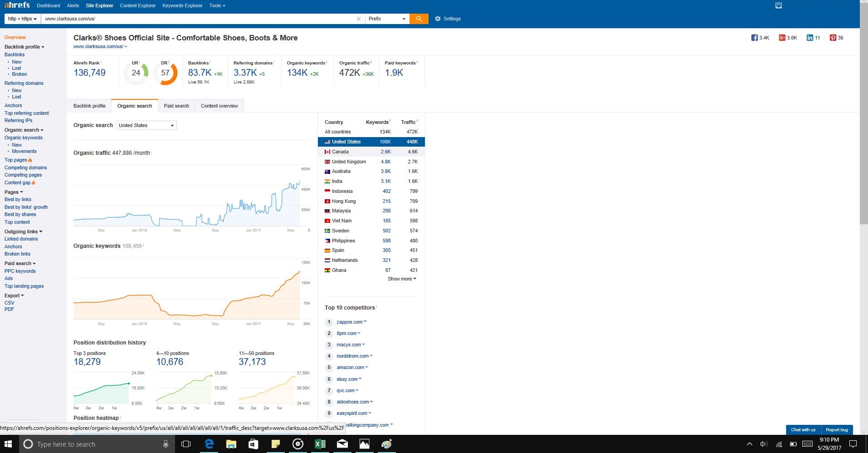Switch to Backlink profile tab
The height and width of the screenshot is (453, 868).
point(89,106)
